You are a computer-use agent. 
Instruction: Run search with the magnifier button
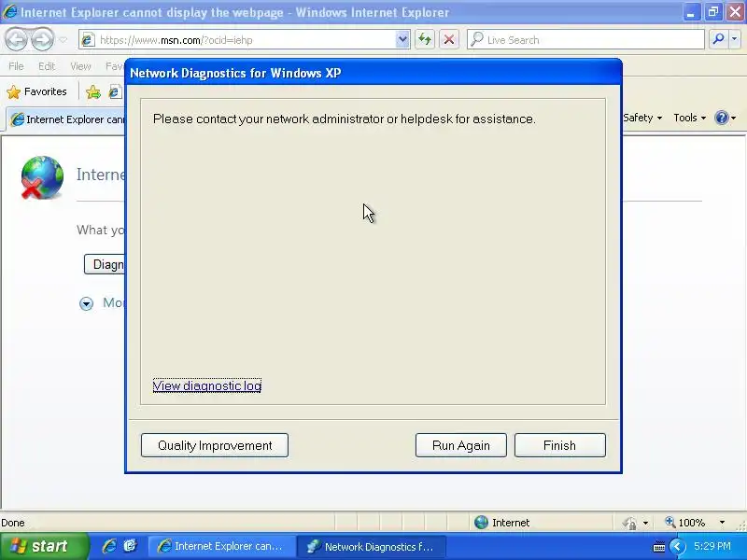718,39
